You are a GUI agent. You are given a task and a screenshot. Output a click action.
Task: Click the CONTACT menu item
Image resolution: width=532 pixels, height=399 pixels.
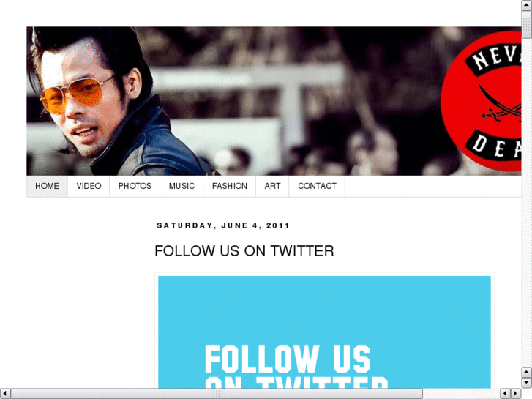(x=317, y=186)
